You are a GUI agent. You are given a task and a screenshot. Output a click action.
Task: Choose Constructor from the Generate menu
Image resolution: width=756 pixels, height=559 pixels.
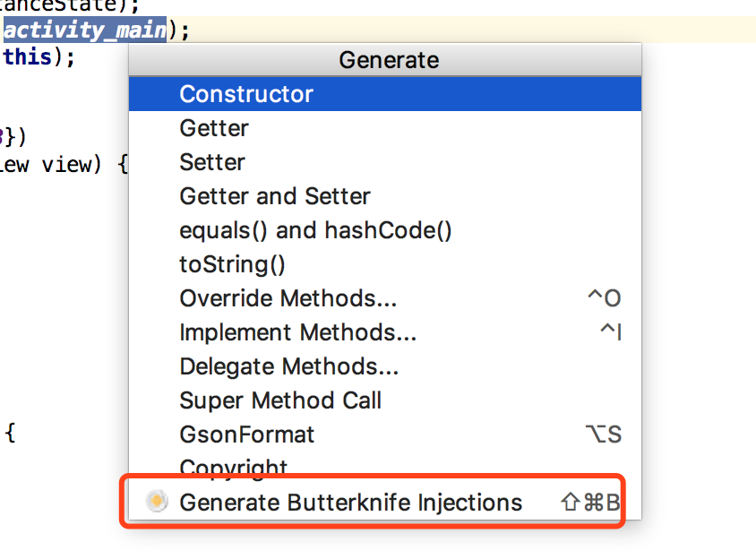(x=246, y=93)
